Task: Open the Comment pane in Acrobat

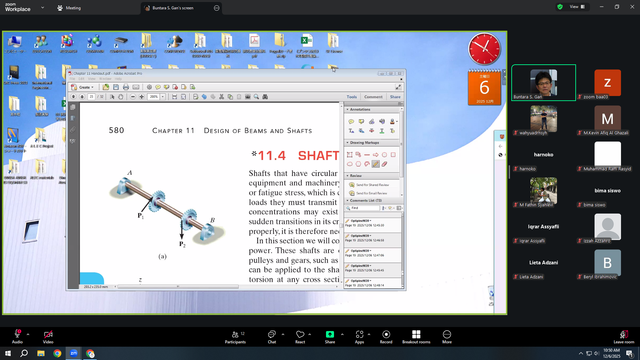Action: 373,97
